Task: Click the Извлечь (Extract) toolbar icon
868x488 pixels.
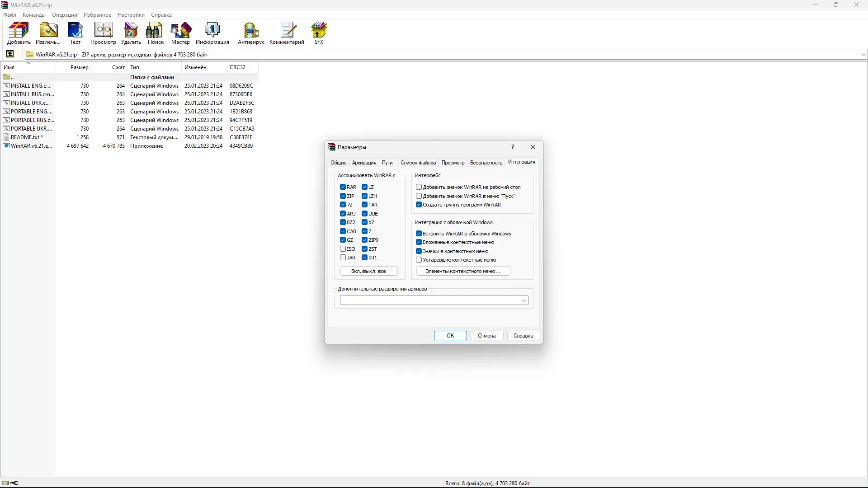Action: coord(48,33)
